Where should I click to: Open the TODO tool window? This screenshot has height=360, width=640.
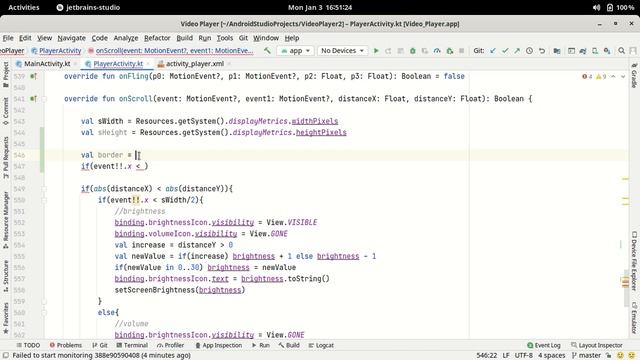[x=28, y=345]
